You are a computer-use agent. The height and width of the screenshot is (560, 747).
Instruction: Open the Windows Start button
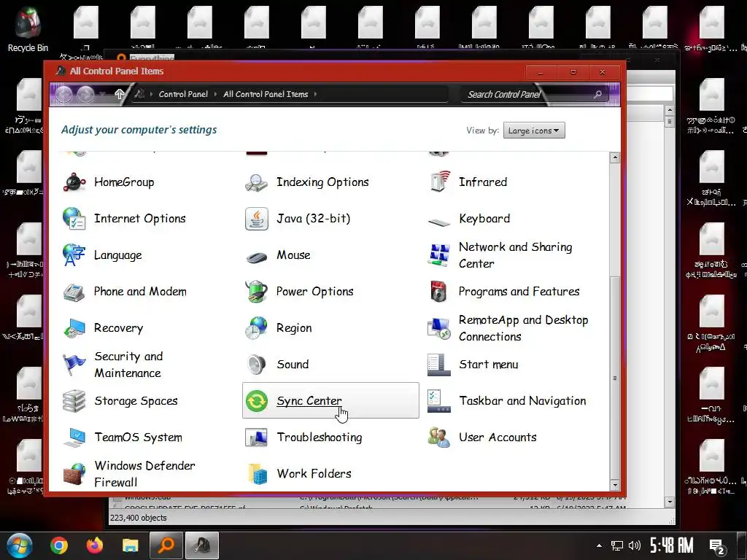pos(20,545)
